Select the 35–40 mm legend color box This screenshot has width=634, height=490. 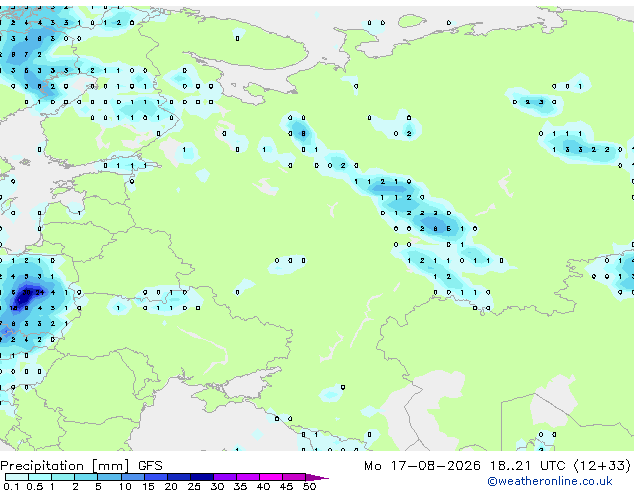(x=248, y=477)
